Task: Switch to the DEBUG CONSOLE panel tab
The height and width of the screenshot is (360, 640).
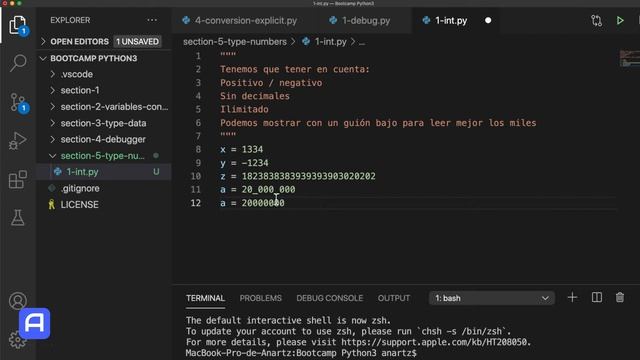Action: pos(329,298)
